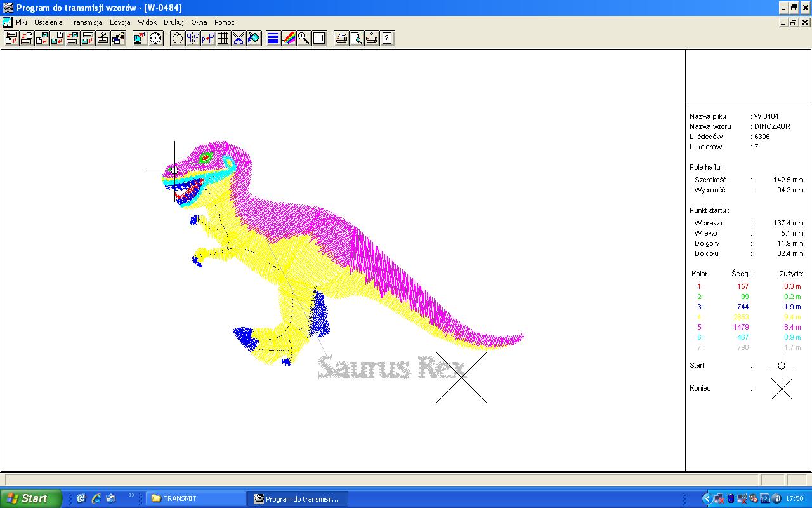Open print preview icon with magnifier
812x508 pixels.
[x=357, y=38]
